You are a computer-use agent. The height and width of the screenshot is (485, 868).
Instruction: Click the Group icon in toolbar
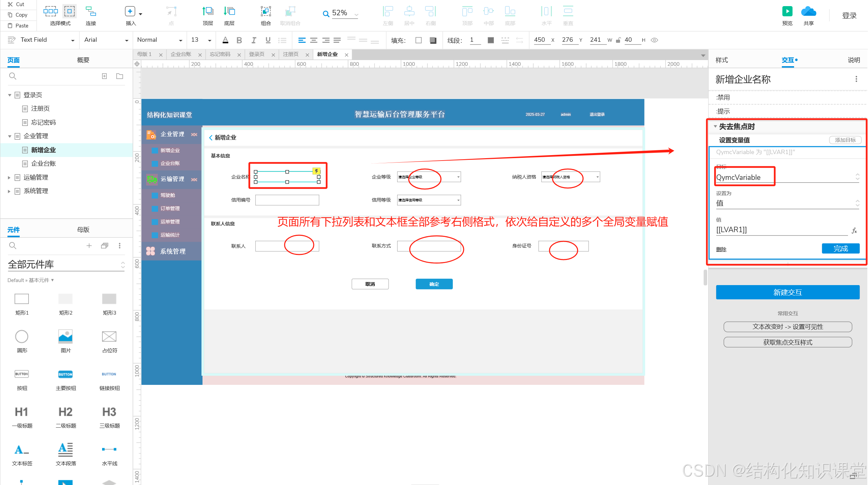pyautogui.click(x=266, y=12)
